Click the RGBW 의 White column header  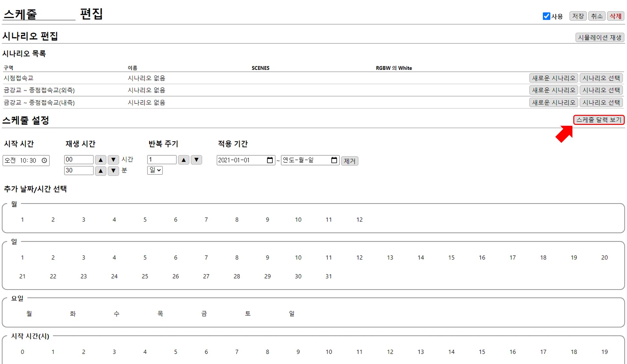[x=394, y=68]
